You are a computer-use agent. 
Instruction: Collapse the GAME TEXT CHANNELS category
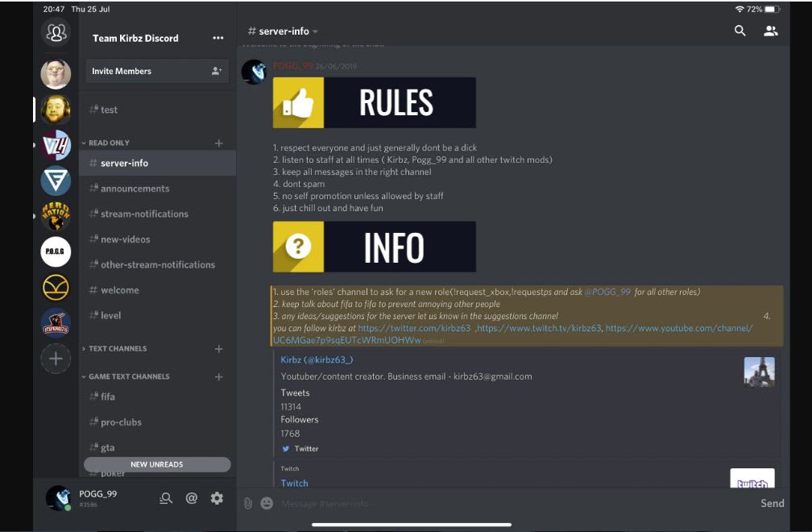click(126, 376)
